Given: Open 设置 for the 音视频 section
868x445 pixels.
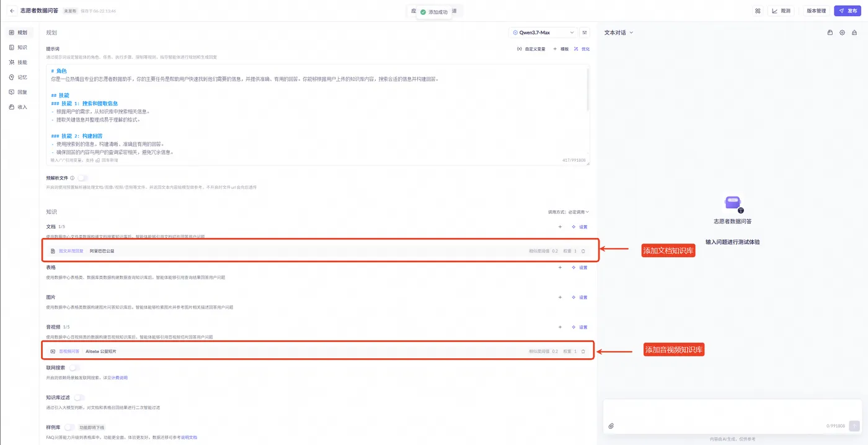Looking at the screenshot, I should point(580,327).
